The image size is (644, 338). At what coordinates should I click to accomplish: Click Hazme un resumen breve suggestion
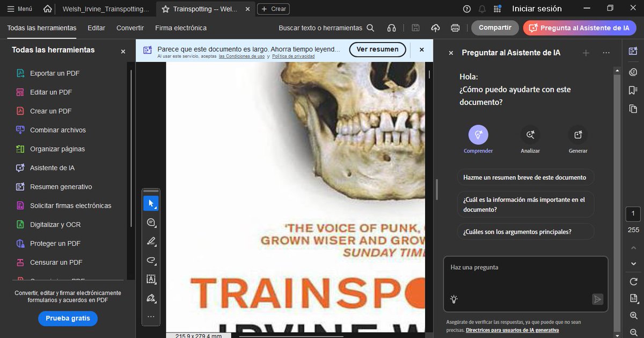coord(525,177)
